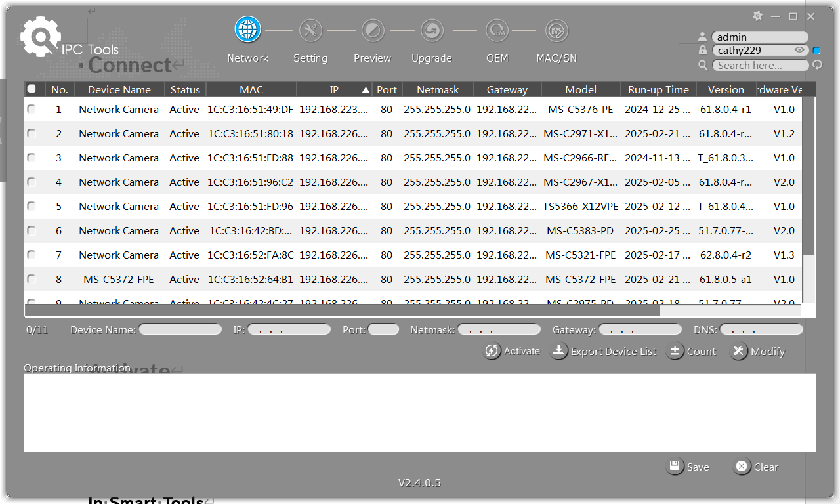Open the OEM step icon
This screenshot has height=504, width=840.
497,30
